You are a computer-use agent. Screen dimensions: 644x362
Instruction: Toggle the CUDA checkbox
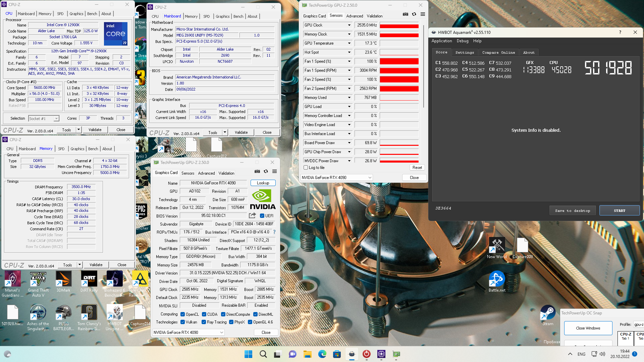pyautogui.click(x=204, y=314)
